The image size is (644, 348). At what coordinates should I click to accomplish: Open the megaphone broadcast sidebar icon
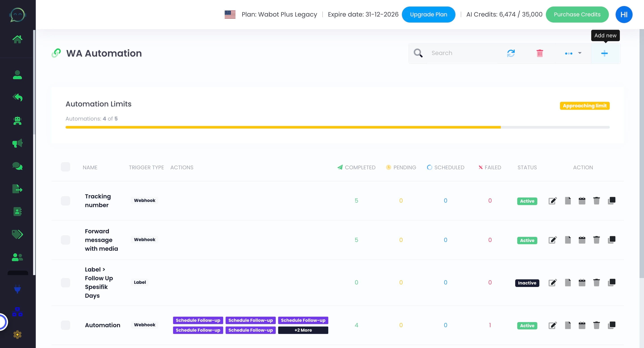coord(17,143)
